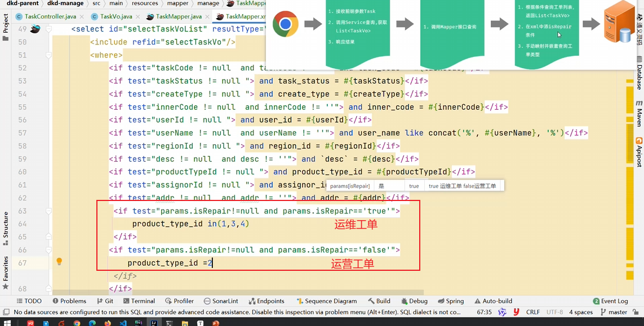
Task: Switch to the TaskMapper.java tab
Action: point(179,16)
